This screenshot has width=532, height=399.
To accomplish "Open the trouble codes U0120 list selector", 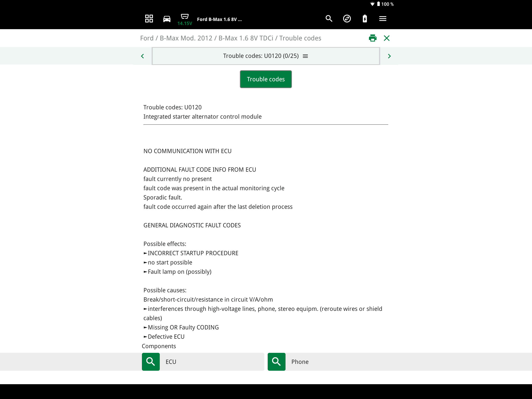I will point(260,56).
